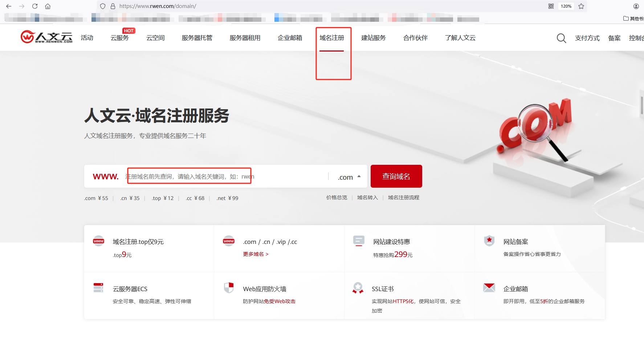Click the 网站建设特惠 card title
This screenshot has width=644, height=347.
[392, 242]
